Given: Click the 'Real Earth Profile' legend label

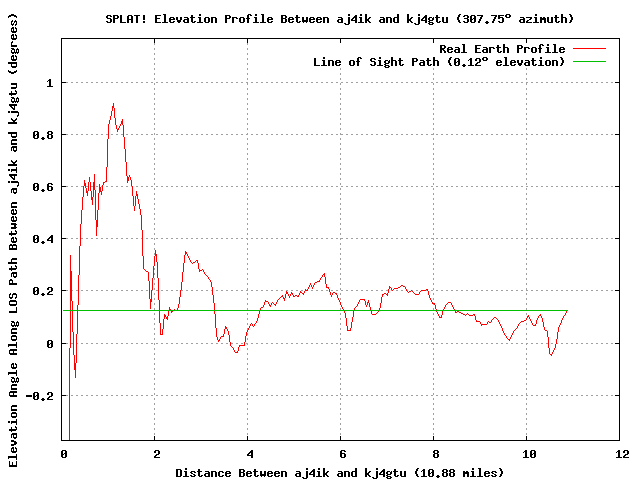Looking at the screenshot, I should click(x=502, y=49).
